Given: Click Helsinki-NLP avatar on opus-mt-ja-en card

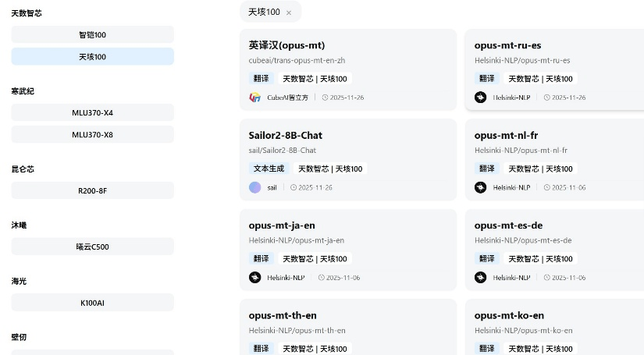Looking at the screenshot, I should coord(254,277).
